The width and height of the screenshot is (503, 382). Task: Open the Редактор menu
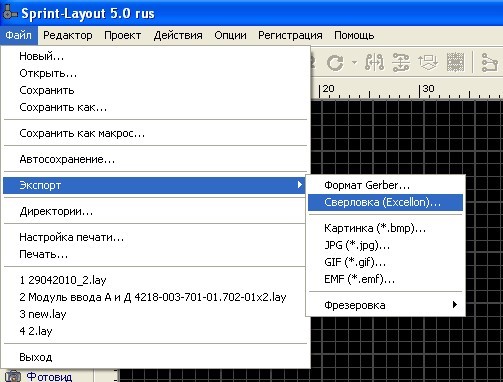(68, 35)
